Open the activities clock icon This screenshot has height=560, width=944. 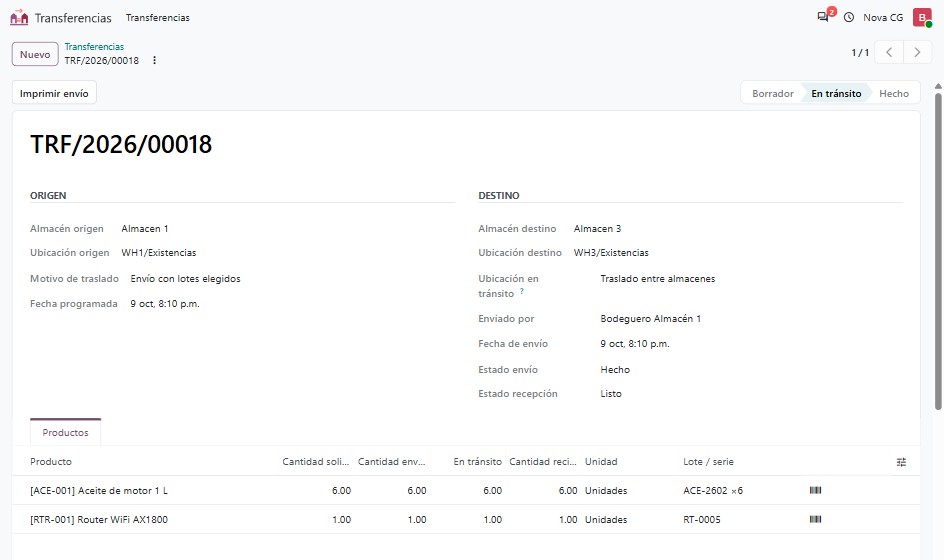pos(849,17)
